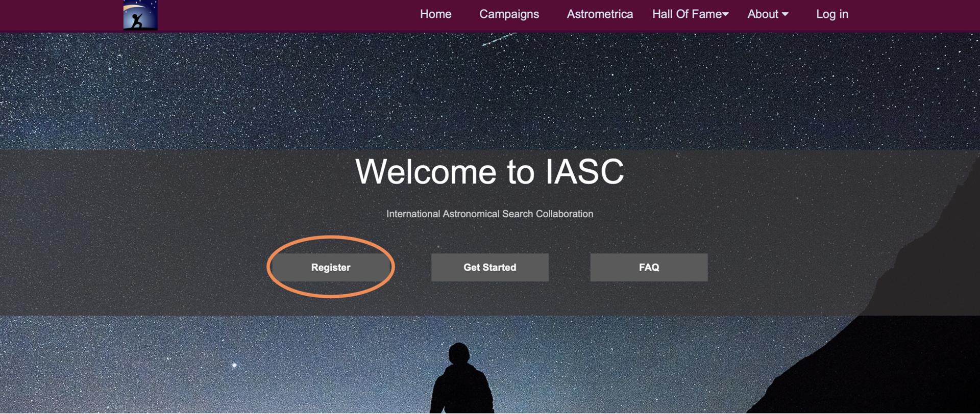This screenshot has height=414, width=980.
Task: Select Log in from the navigation bar
Action: [x=832, y=14]
